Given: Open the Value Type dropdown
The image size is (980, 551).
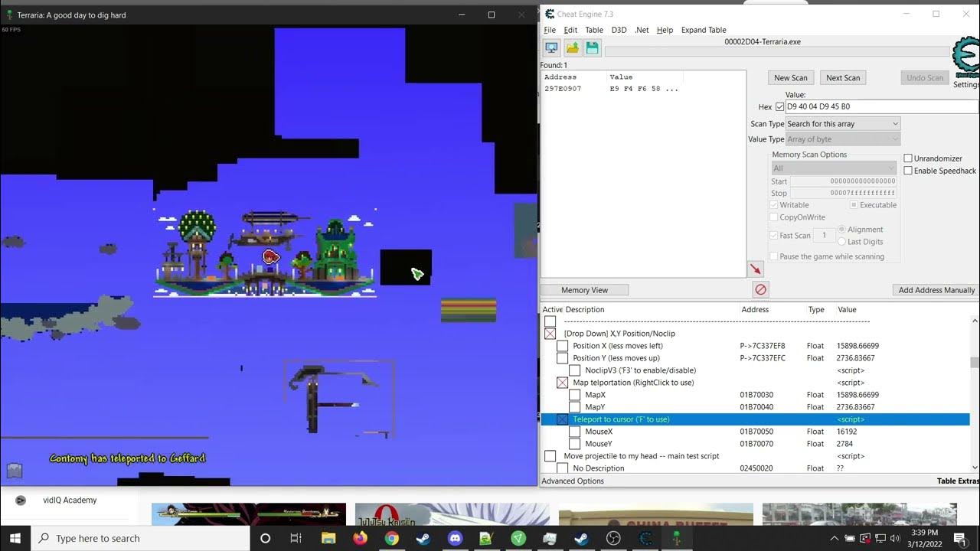Looking at the screenshot, I should click(x=843, y=139).
